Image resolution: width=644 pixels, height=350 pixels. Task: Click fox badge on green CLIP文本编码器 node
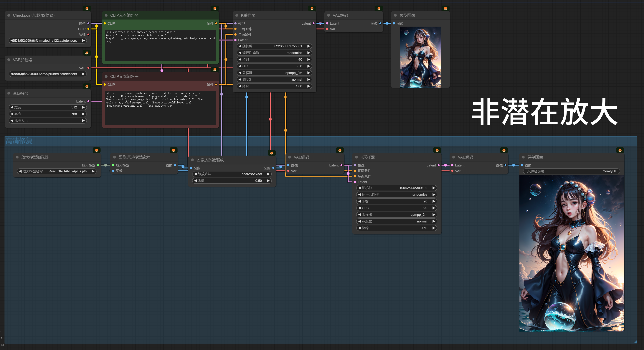click(214, 8)
